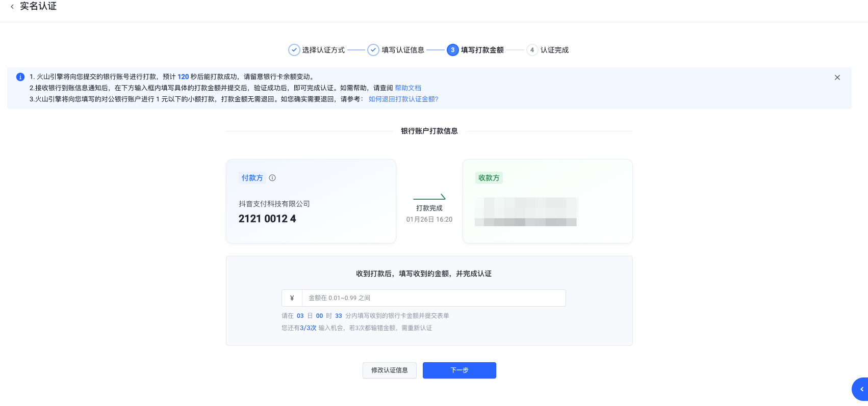
Task: Click the 修改认证信息 button
Action: 389,370
